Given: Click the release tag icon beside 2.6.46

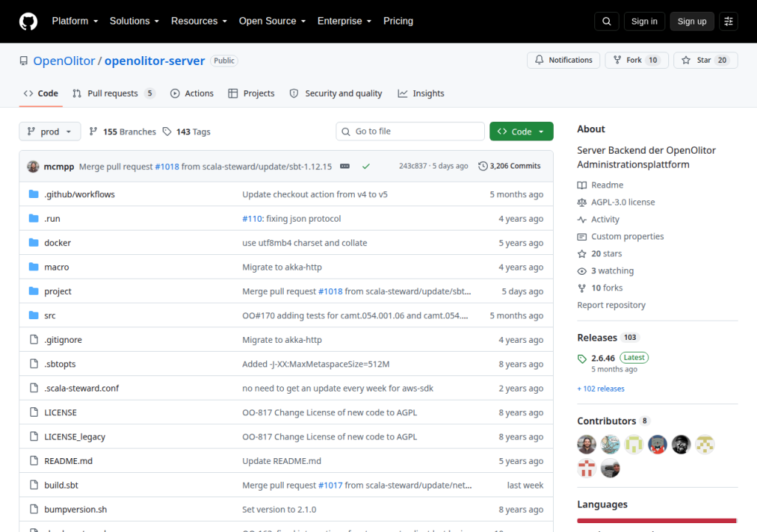Looking at the screenshot, I should coord(582,358).
